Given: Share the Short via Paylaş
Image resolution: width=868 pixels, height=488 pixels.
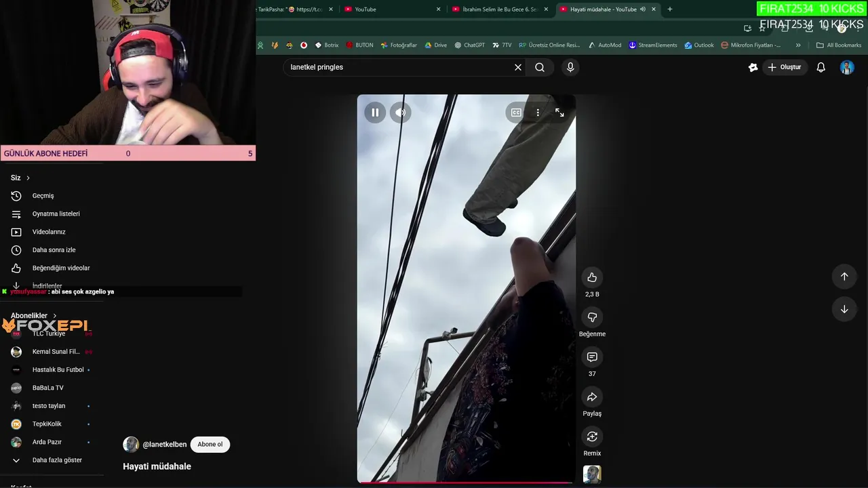Looking at the screenshot, I should (x=592, y=396).
